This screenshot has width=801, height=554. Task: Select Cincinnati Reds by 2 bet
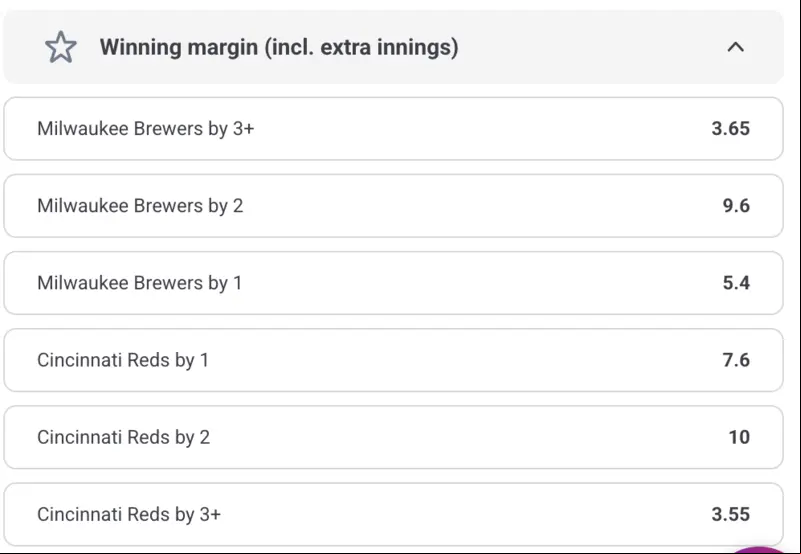pyautogui.click(x=393, y=437)
